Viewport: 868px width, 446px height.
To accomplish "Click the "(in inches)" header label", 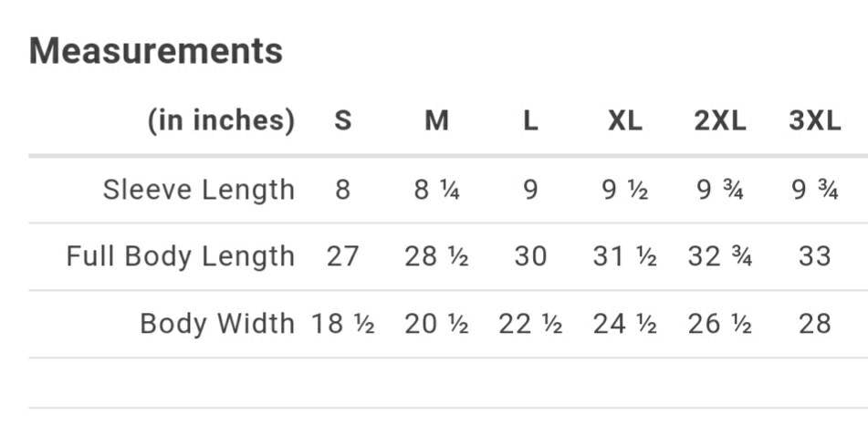I will click(221, 121).
